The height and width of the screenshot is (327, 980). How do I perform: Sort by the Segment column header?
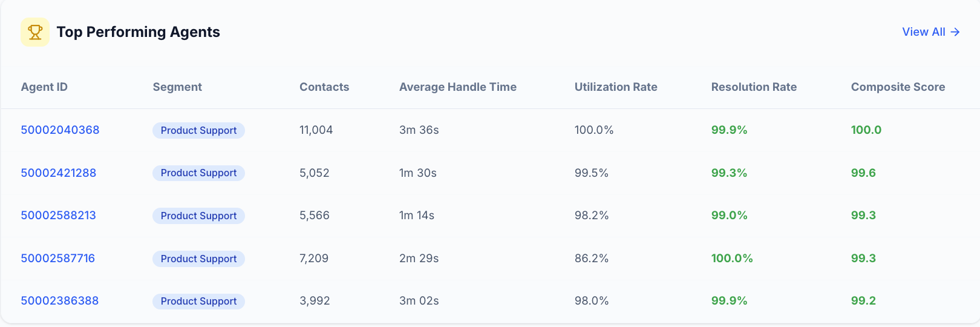click(x=177, y=87)
